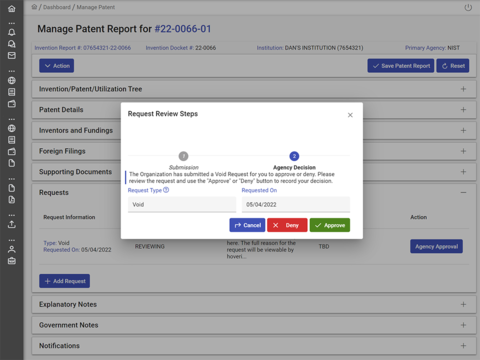Click the TBD cell in requests row
Screen dimensions: 480x360
[324, 246]
